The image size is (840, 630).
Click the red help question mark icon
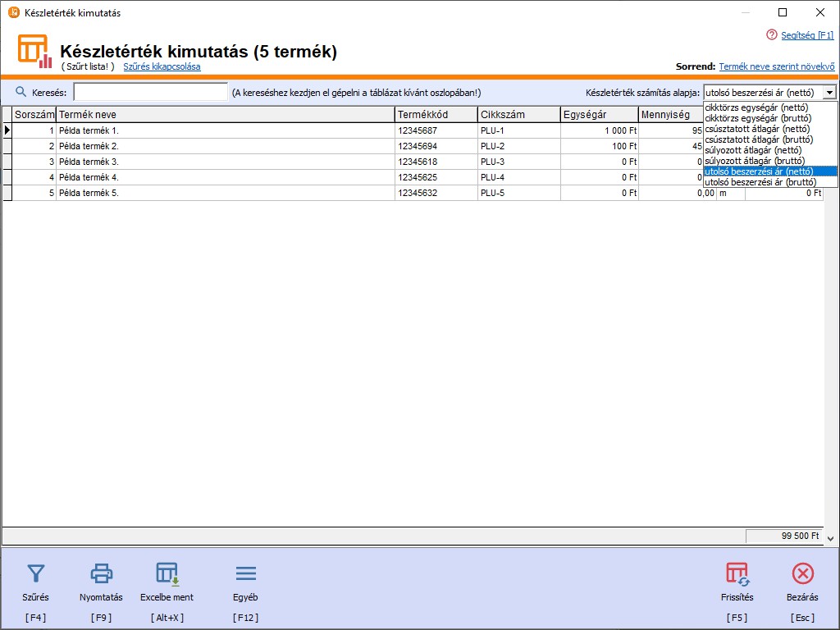pyautogui.click(x=771, y=35)
